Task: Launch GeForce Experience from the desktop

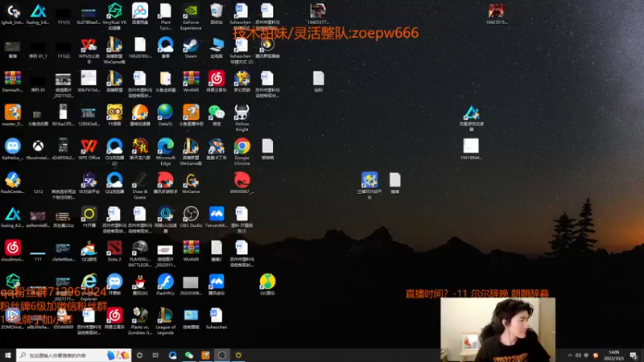Action: coord(191,16)
